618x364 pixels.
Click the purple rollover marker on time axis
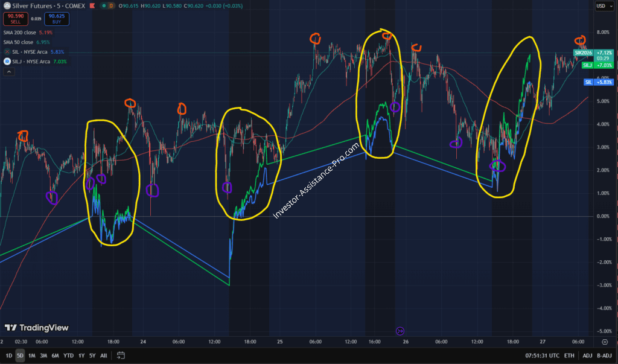(400, 331)
